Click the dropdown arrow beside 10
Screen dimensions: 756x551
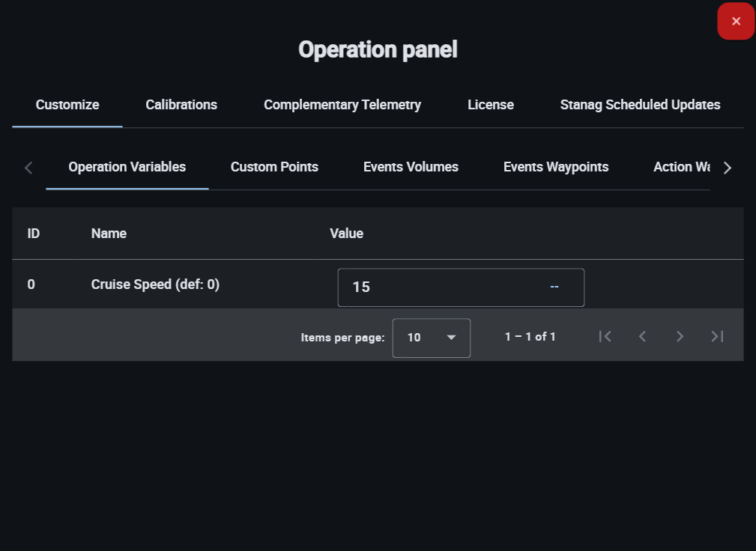pos(451,338)
